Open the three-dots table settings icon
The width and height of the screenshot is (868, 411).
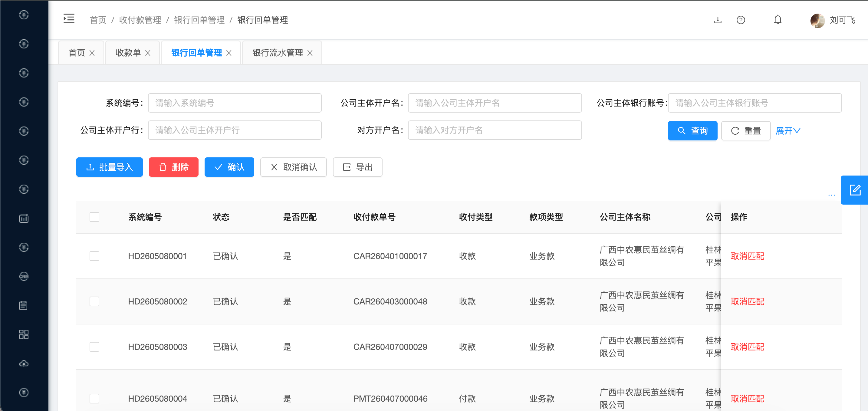[x=832, y=195]
